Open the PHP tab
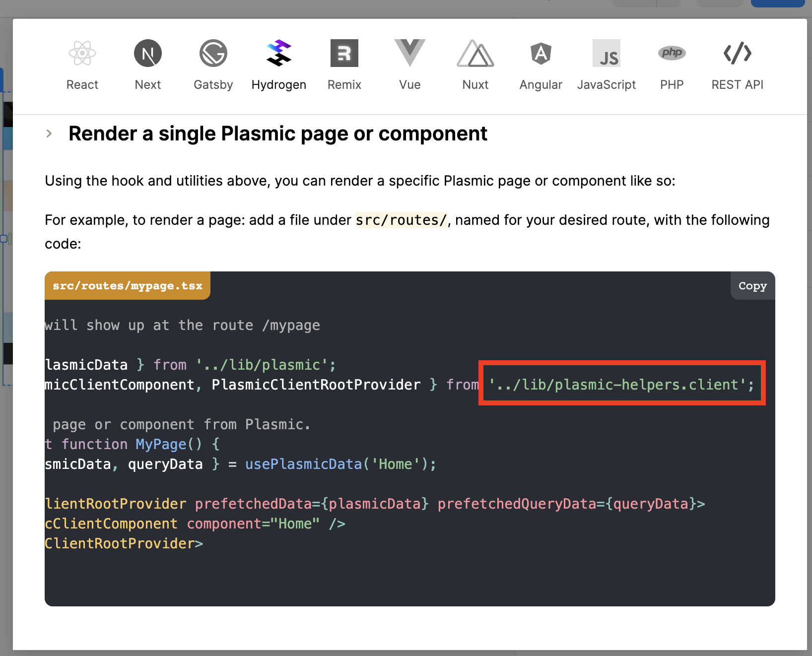This screenshot has width=812, height=656. [x=672, y=65]
